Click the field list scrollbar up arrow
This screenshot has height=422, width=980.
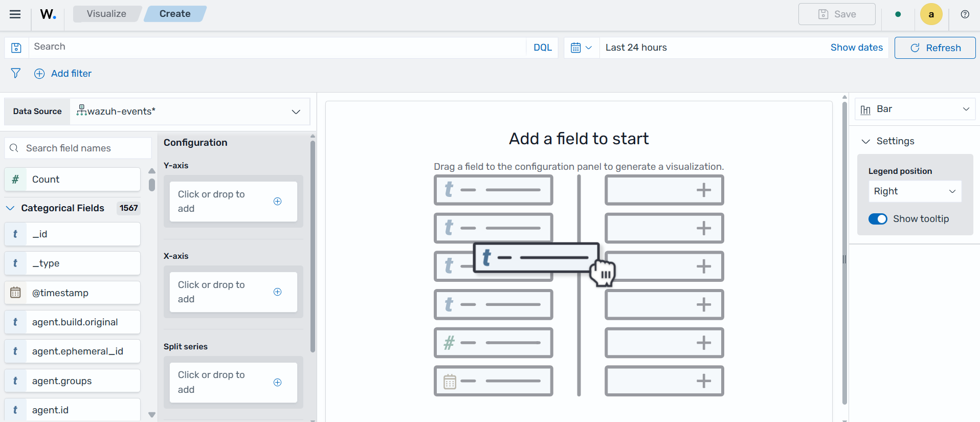tap(152, 171)
